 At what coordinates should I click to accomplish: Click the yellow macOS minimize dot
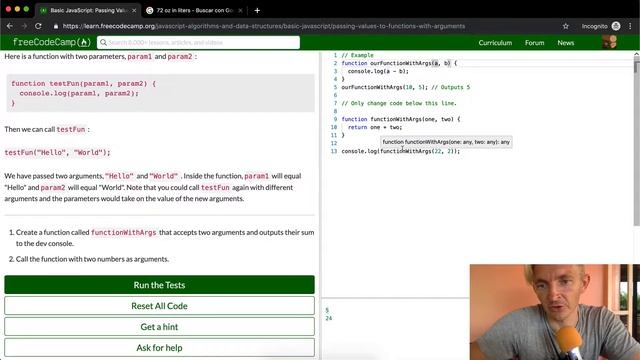tap(17, 9)
